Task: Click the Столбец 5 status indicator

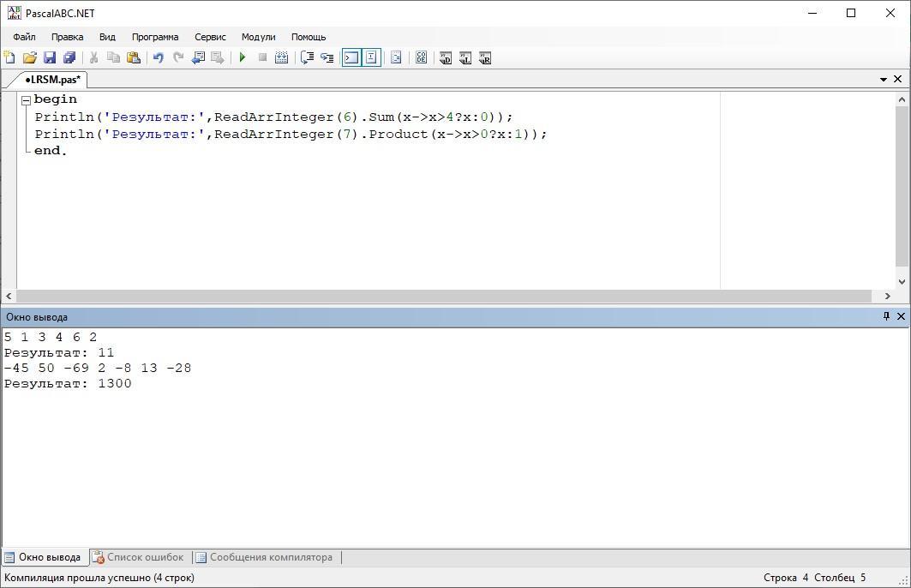Action: pos(840,578)
